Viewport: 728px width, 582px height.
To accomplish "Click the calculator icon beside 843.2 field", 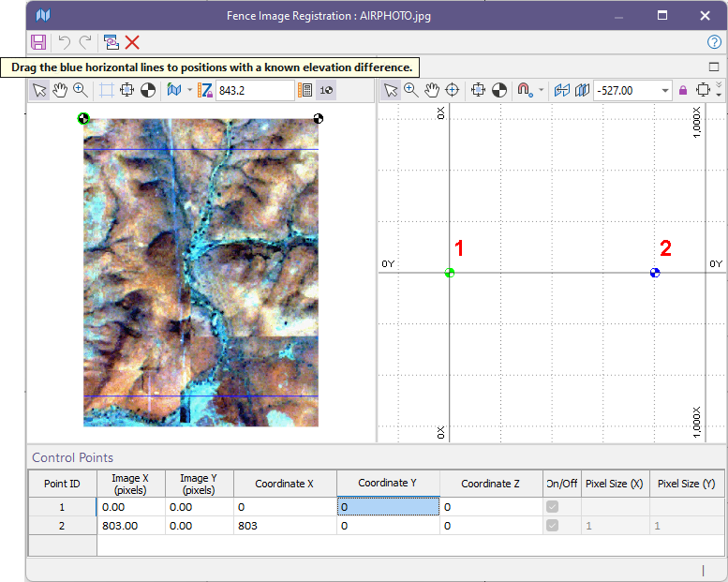I will (305, 90).
